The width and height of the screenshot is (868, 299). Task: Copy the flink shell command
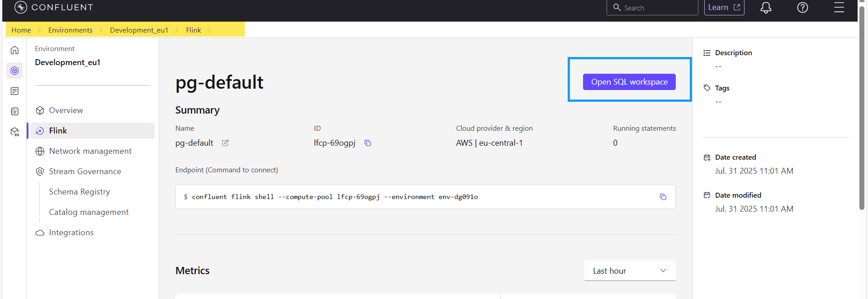663,197
